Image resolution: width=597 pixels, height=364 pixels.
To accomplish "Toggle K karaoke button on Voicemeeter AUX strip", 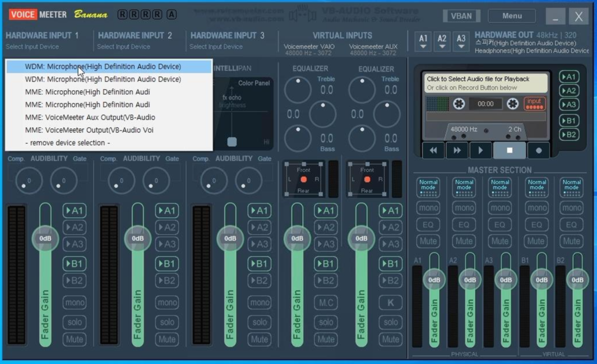I will coord(390,302).
